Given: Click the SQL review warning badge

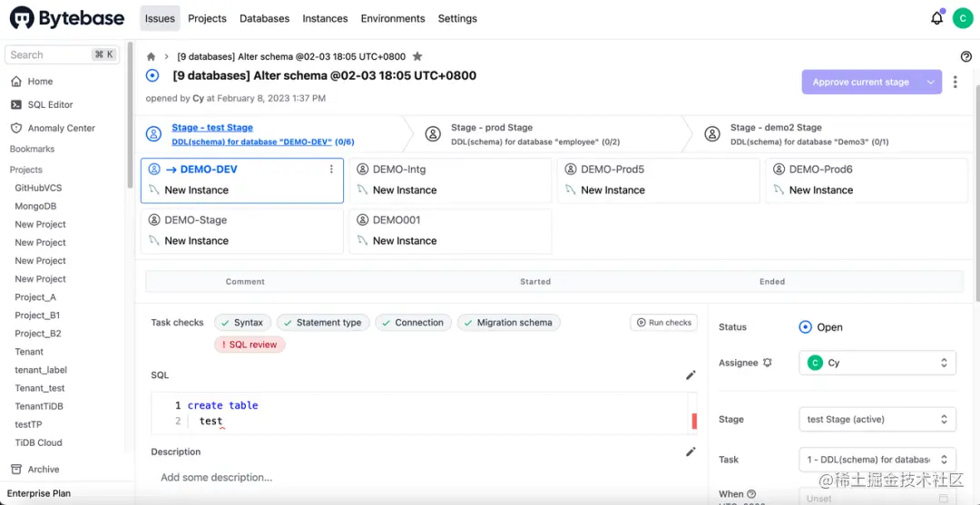Looking at the screenshot, I should [x=250, y=344].
